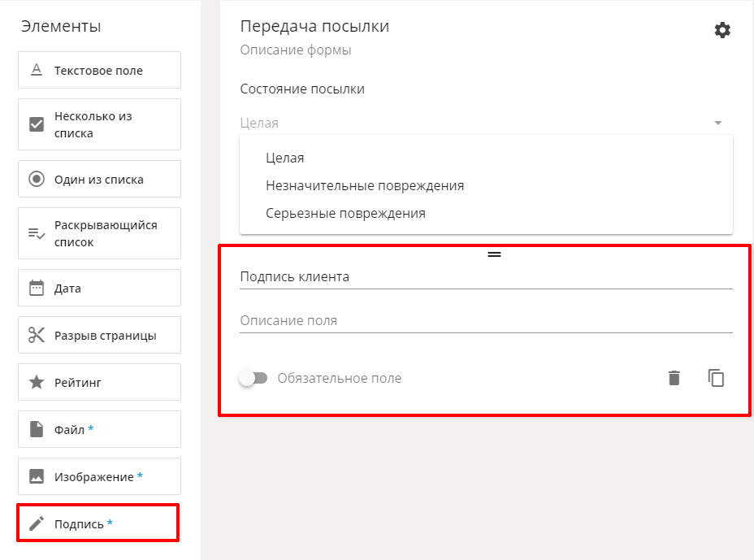Click the star icon for Рейтинг
This screenshot has width=754, height=560.
point(37,382)
